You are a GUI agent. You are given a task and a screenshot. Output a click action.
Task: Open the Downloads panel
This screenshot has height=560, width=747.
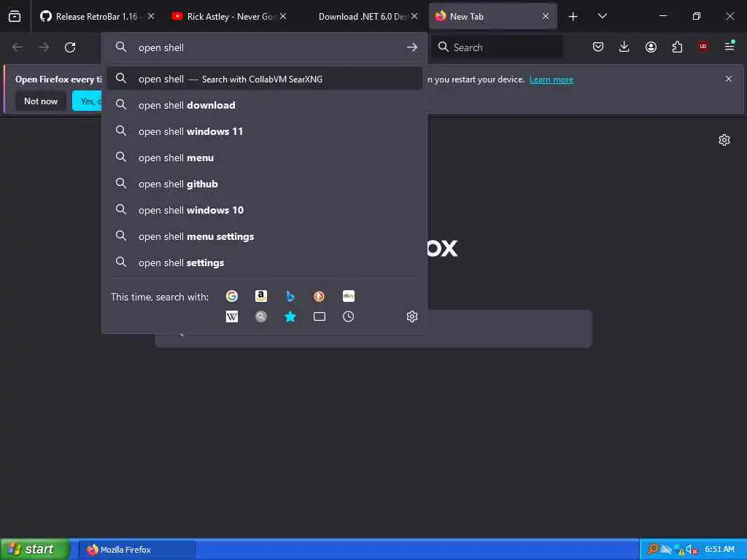(x=624, y=47)
